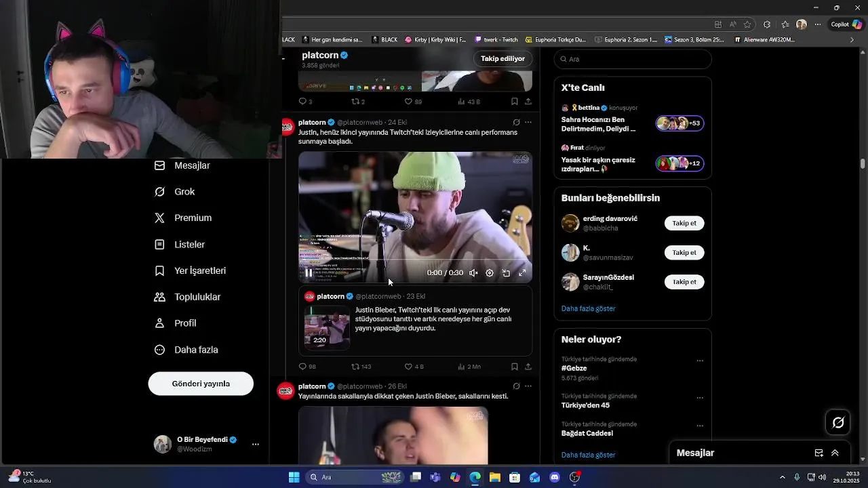Screen dimensions: 868x488
Task: Show more bookmarks with the chevron
Action: tap(852, 40)
